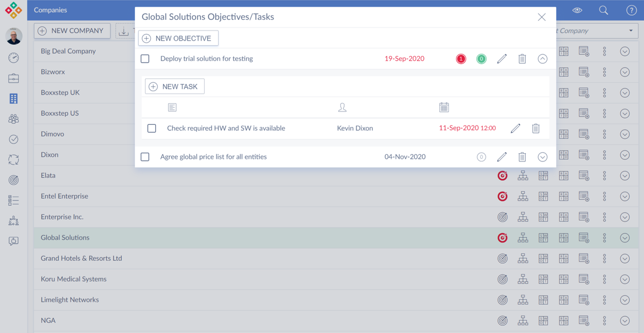Edit the Check required HW and SW task
Image resolution: width=644 pixels, height=333 pixels.
click(516, 128)
